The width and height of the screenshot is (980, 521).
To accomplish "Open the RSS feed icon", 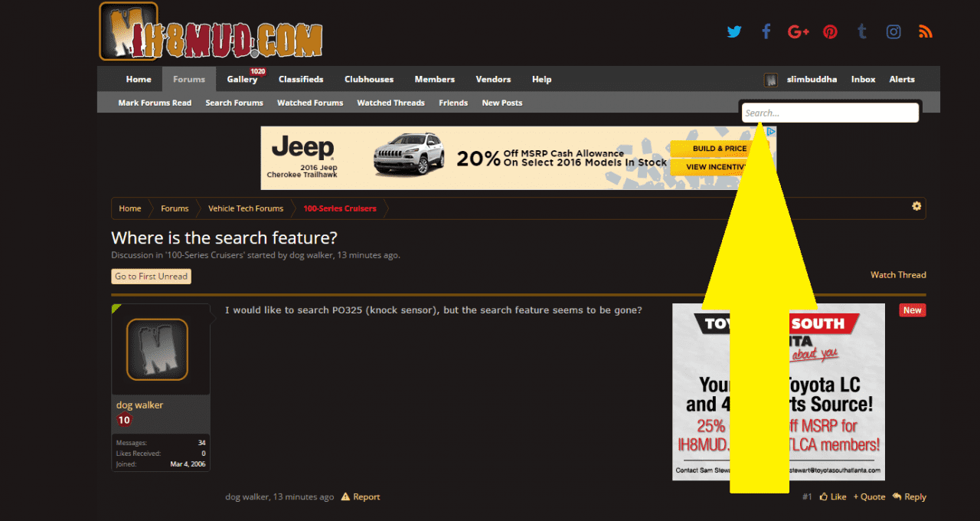I will pyautogui.click(x=926, y=31).
